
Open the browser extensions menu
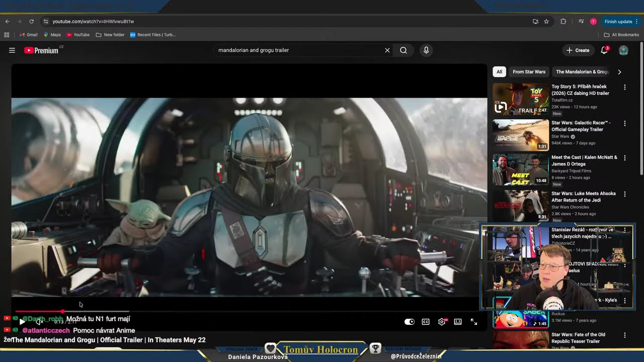click(563, 22)
